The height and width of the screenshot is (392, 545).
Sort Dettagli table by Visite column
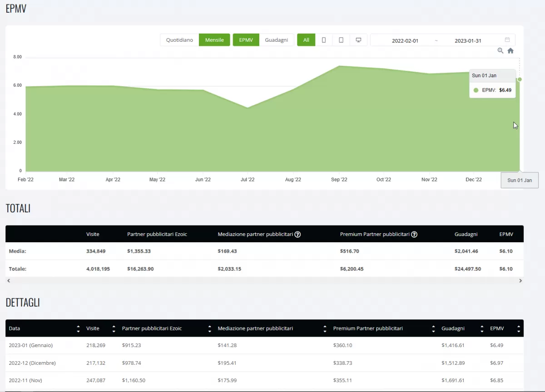click(x=114, y=328)
